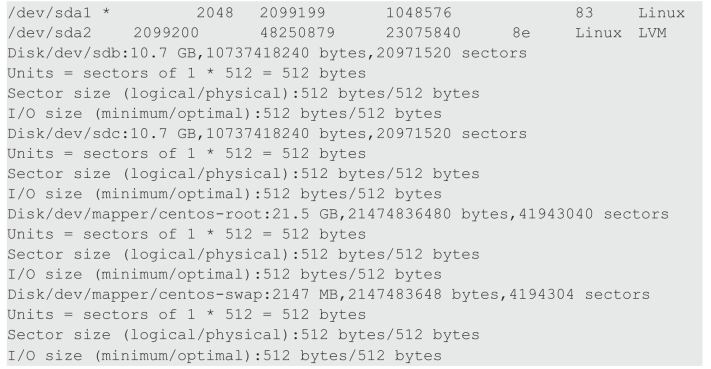Click the 4194304 sectors text

pos(579,294)
